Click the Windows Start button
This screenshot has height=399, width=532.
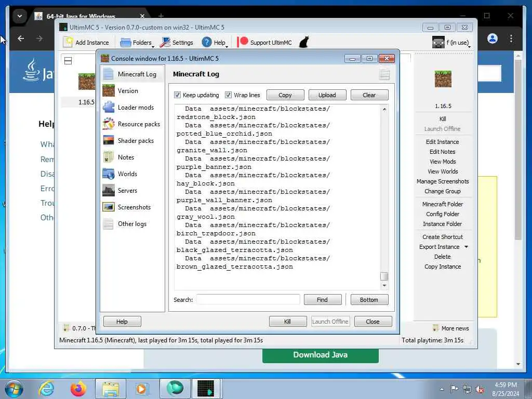pyautogui.click(x=14, y=389)
